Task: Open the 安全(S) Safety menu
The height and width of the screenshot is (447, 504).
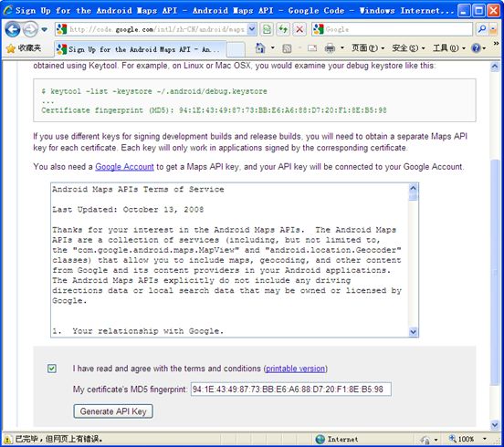Action: (408, 48)
